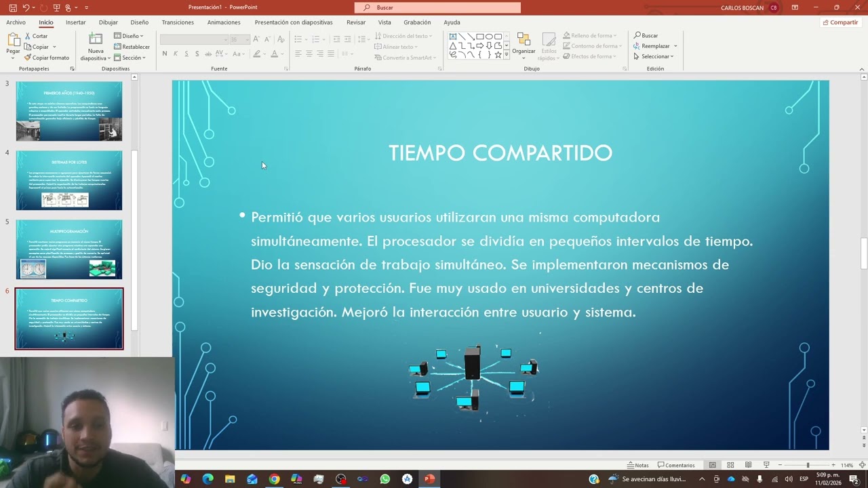Screen dimensions: 868x488
Task: Open Seleccionar dropdown in Edición
Action: click(654, 56)
